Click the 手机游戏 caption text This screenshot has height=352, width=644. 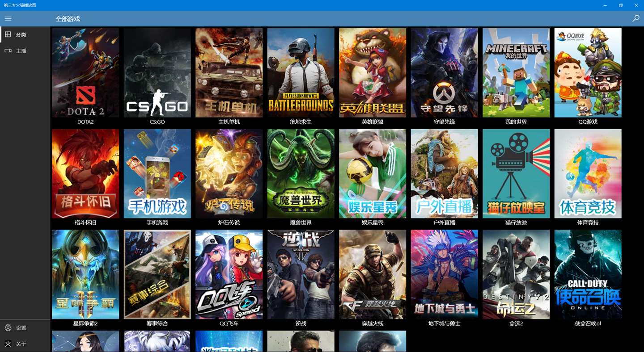[157, 223]
